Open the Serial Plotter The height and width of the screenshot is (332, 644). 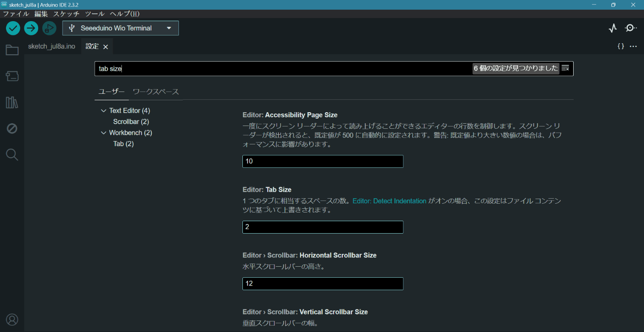[x=613, y=28]
